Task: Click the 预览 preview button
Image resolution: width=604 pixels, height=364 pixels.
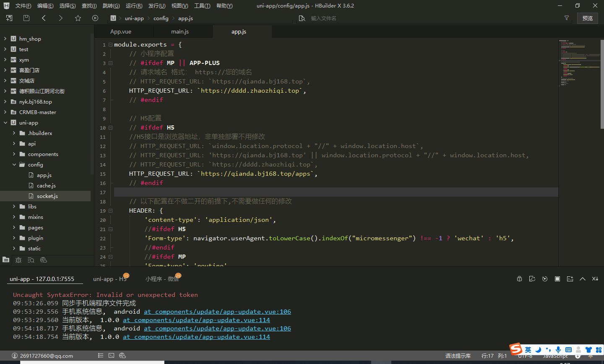Action: [x=587, y=18]
